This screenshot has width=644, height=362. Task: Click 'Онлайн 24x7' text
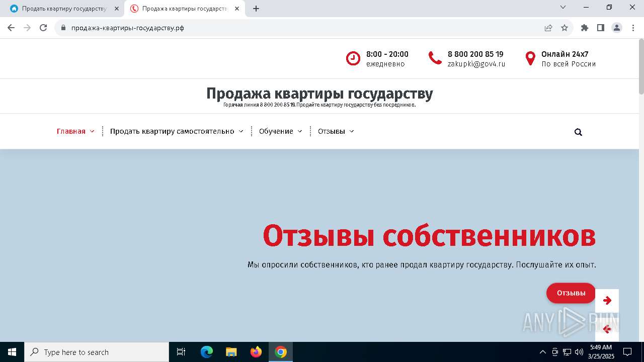coord(565,54)
